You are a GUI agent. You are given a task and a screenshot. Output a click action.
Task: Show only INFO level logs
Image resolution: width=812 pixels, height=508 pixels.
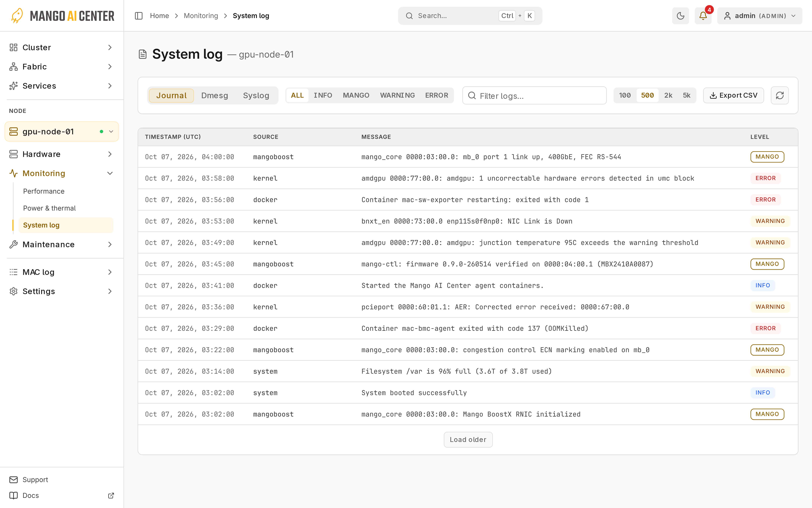pyautogui.click(x=323, y=95)
